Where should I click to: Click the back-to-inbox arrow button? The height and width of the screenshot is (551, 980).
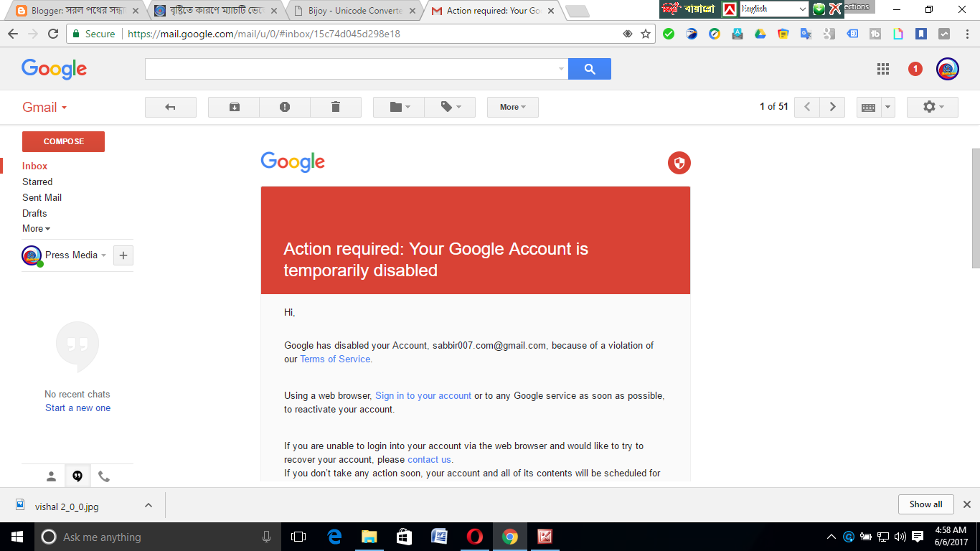pos(171,107)
